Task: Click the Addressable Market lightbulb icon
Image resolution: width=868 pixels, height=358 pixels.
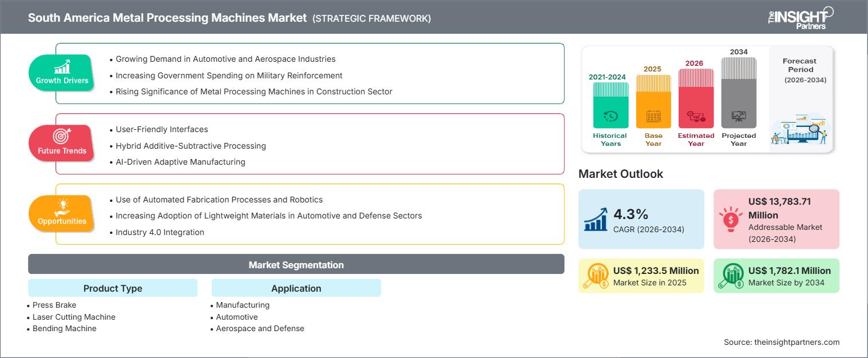Action: click(x=731, y=219)
